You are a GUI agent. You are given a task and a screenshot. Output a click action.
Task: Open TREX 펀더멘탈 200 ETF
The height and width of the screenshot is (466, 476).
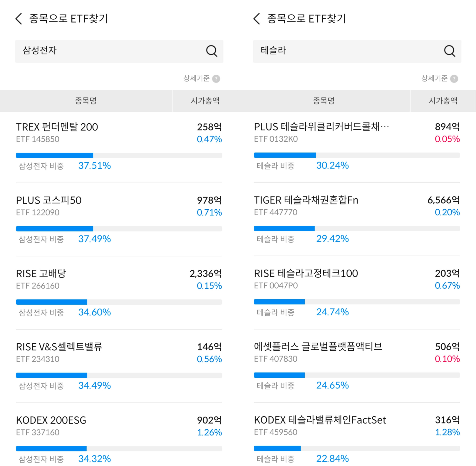coord(57,127)
